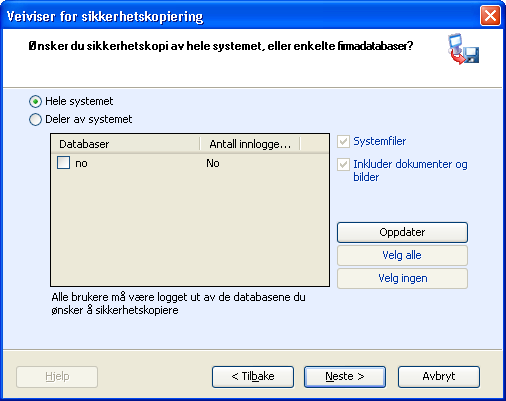The height and width of the screenshot is (401, 506).
Task: Click the "No" value in the login count column
Action: click(x=213, y=163)
